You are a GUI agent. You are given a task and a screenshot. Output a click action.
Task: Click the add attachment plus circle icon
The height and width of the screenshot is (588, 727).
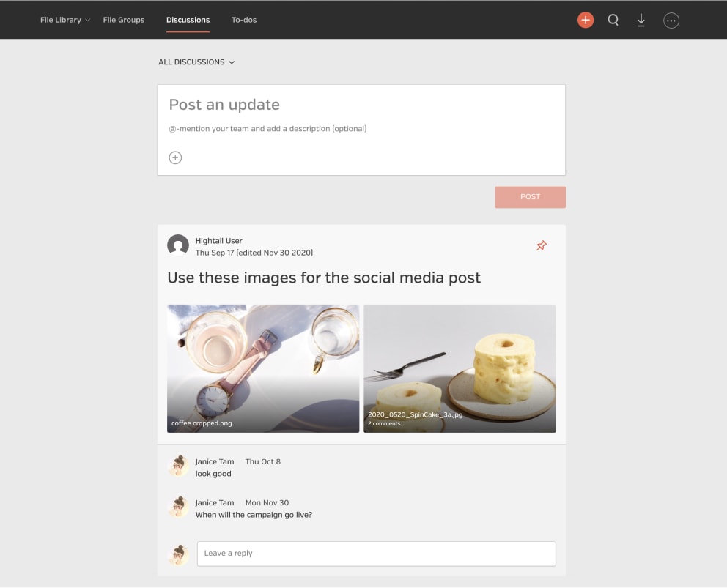175,157
